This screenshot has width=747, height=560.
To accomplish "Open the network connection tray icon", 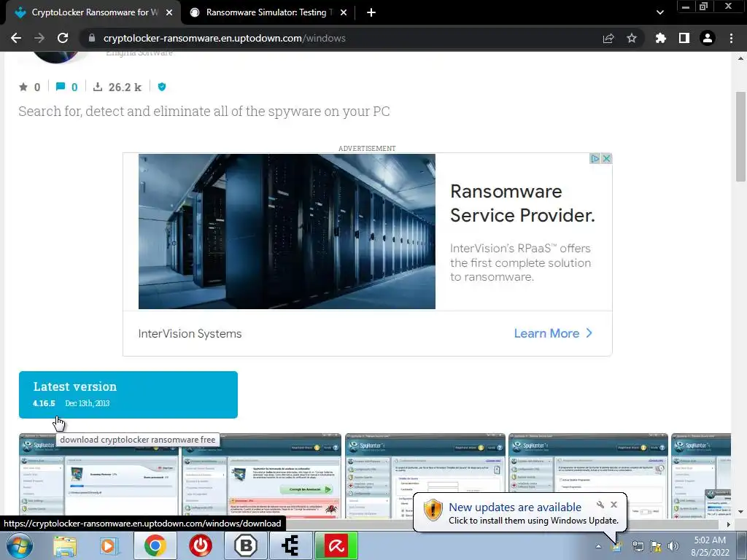I will pos(638,547).
